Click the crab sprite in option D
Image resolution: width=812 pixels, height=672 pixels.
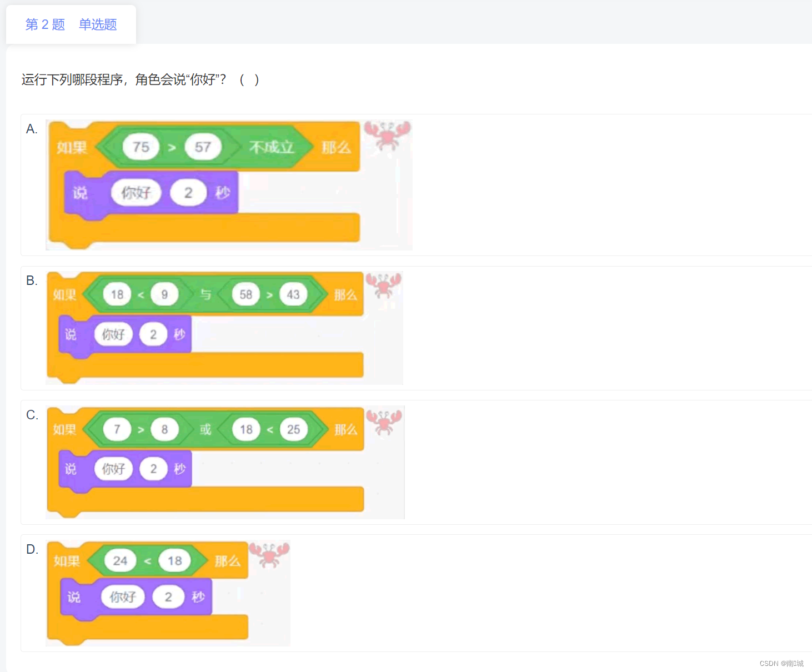[x=269, y=555]
